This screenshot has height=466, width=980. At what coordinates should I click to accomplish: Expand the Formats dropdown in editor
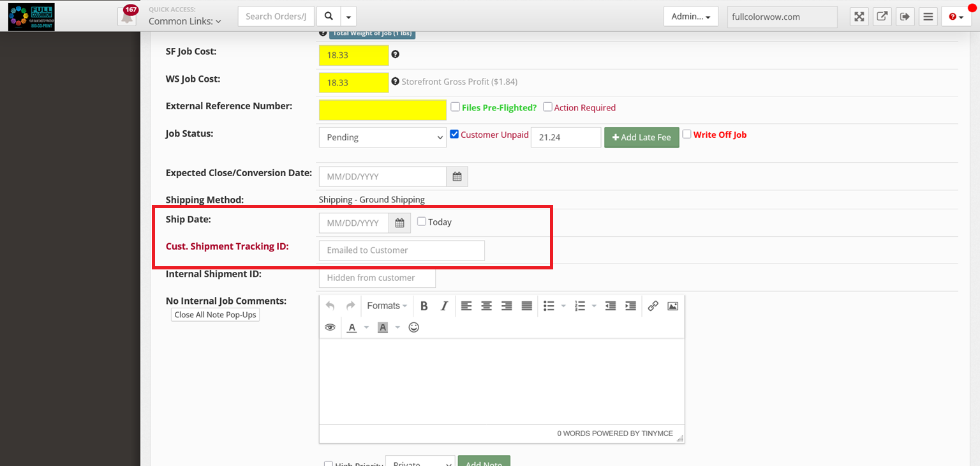[x=387, y=306]
